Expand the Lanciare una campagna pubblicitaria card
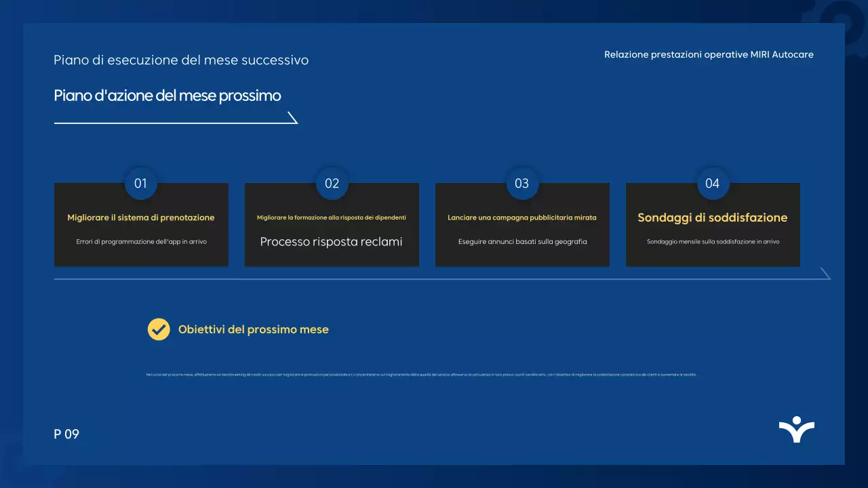Viewport: 868px width, 488px height. (522, 225)
